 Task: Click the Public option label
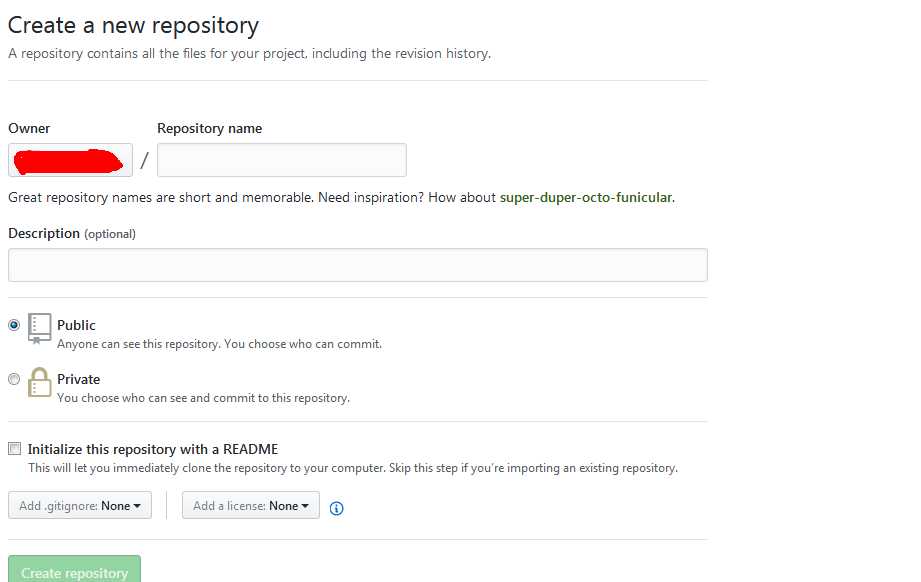76,325
